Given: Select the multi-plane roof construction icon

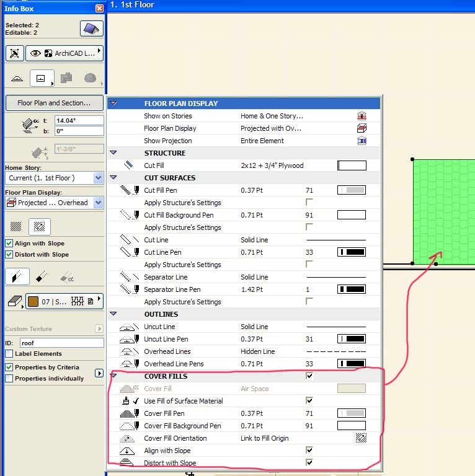Looking at the screenshot, I should point(66,78).
